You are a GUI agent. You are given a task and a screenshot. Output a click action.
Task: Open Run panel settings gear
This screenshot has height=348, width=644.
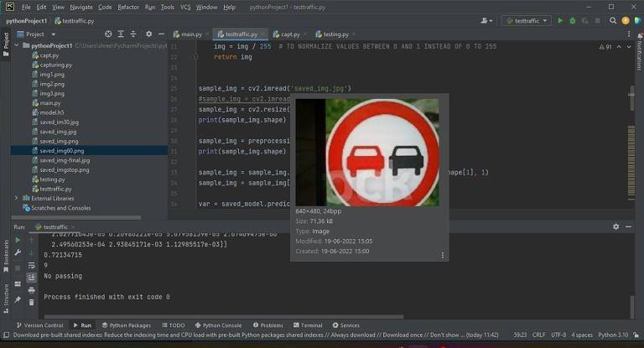pos(615,226)
